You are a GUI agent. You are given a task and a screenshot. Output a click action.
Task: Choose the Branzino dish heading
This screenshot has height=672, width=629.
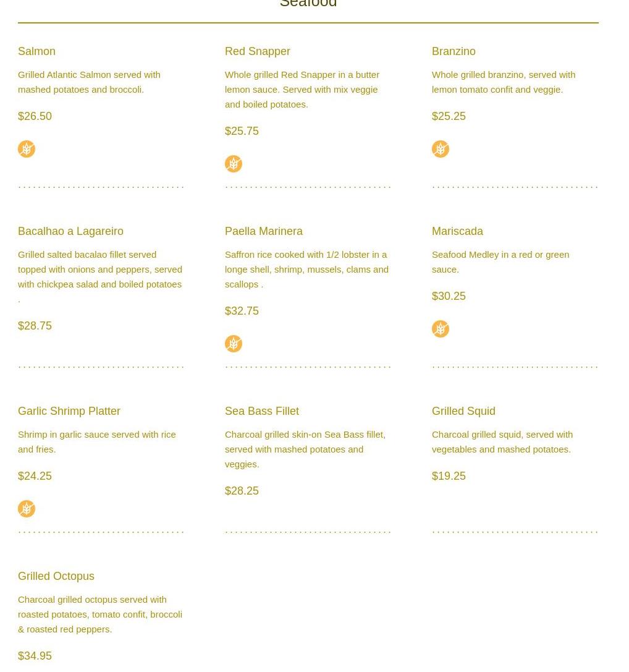pos(454,51)
